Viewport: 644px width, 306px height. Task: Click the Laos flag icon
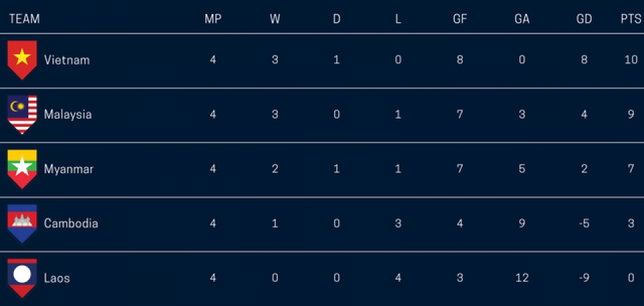[21, 277]
